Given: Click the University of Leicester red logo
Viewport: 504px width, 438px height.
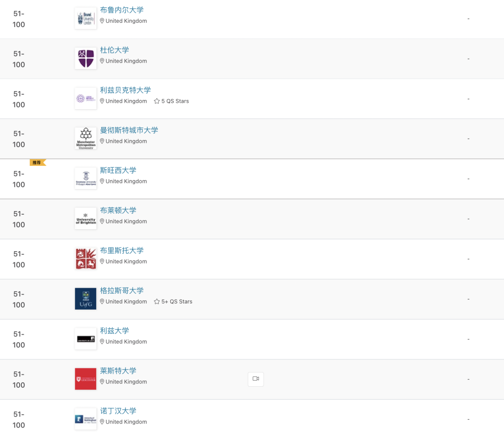Looking at the screenshot, I should pyautogui.click(x=85, y=379).
